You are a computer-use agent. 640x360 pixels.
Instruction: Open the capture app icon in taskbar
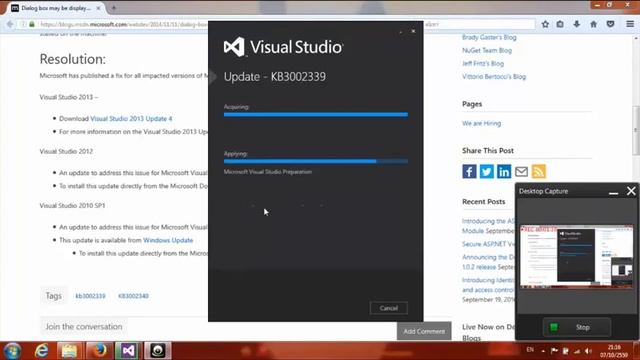click(158, 351)
